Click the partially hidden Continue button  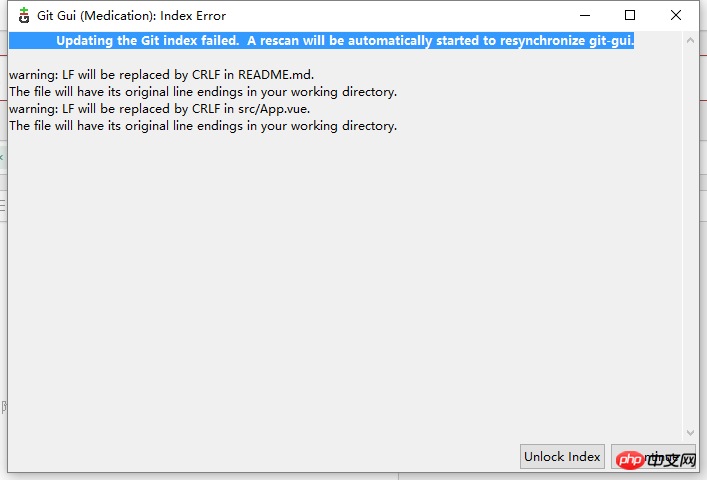[x=653, y=457]
